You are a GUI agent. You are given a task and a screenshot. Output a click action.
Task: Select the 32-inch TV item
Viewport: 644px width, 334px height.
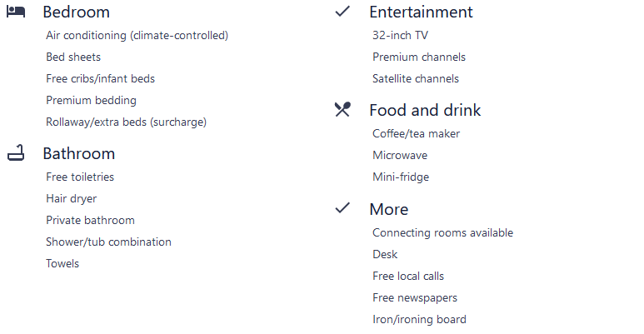400,35
